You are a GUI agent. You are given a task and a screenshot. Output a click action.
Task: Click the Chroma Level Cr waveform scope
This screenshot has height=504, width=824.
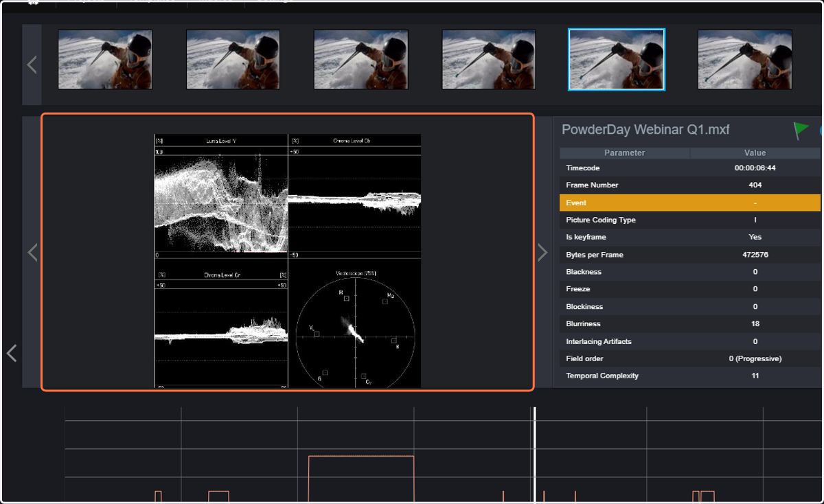(x=221, y=327)
